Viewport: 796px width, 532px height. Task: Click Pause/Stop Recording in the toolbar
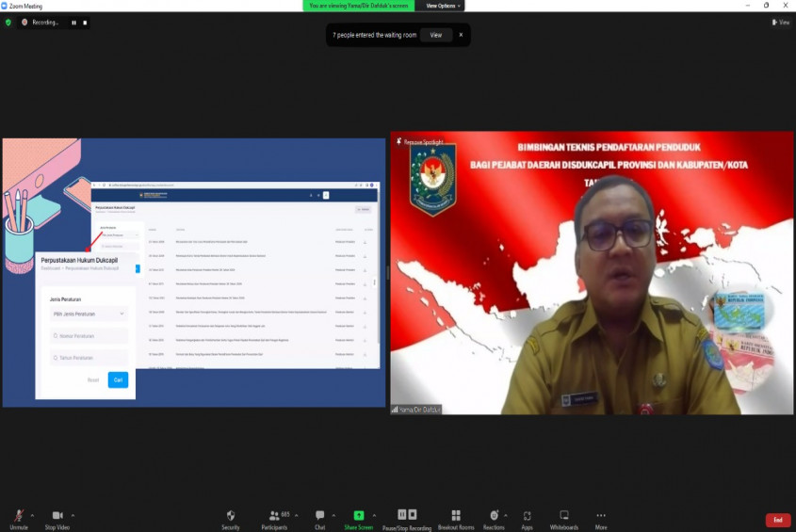407,516
